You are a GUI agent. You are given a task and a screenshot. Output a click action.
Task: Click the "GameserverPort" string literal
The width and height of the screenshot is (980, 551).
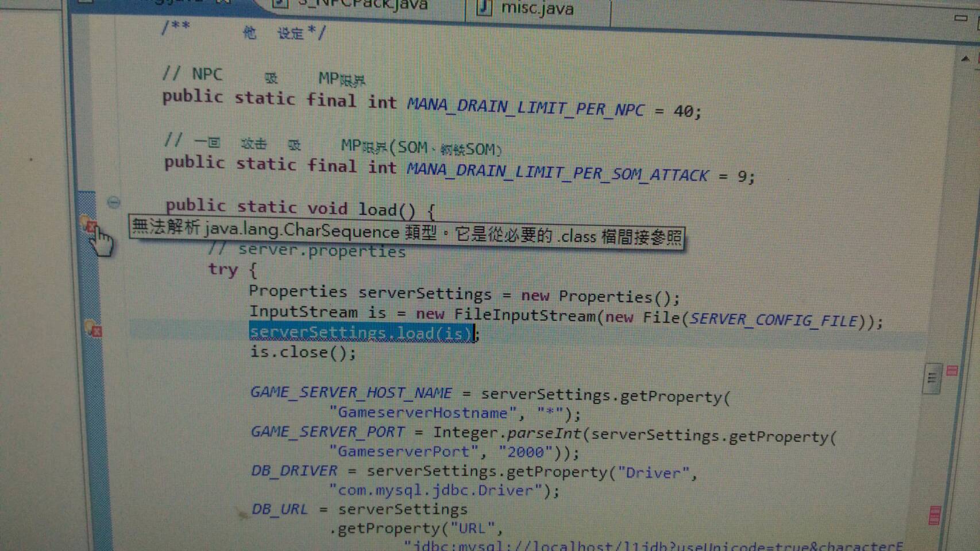click(404, 451)
